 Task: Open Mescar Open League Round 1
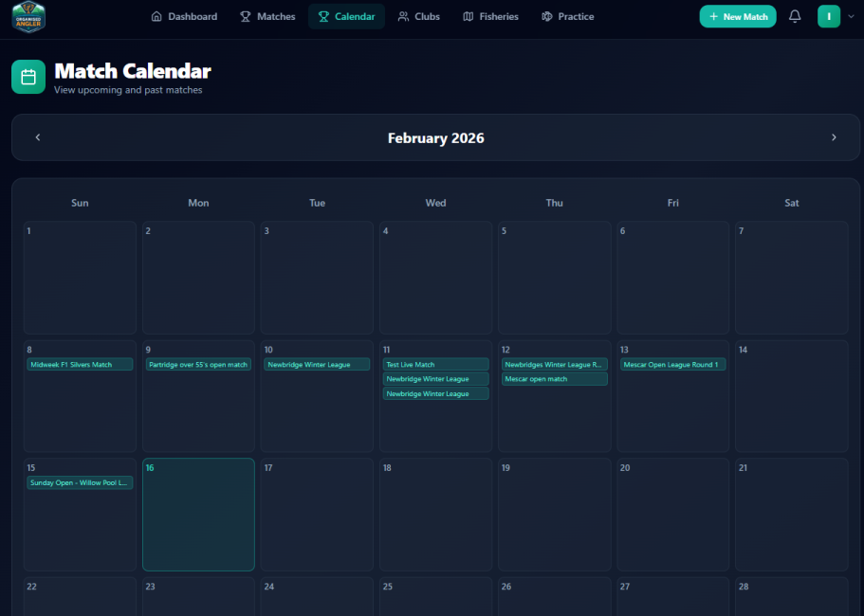click(672, 365)
